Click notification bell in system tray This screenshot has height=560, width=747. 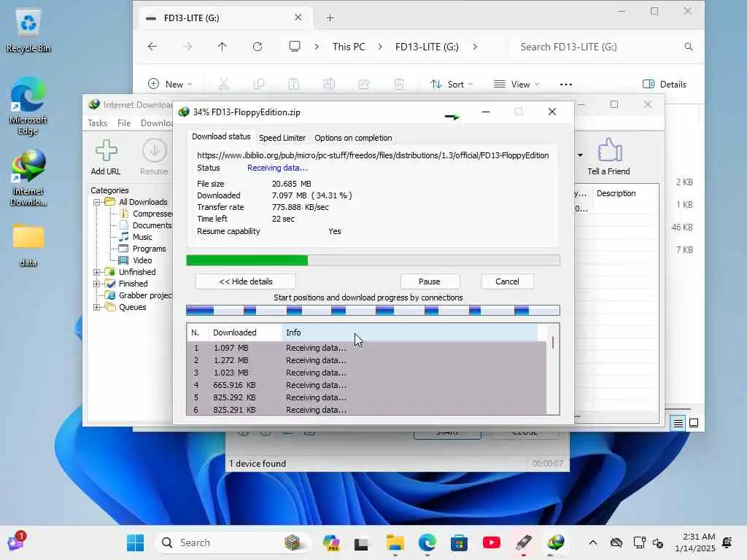pyautogui.click(x=727, y=542)
